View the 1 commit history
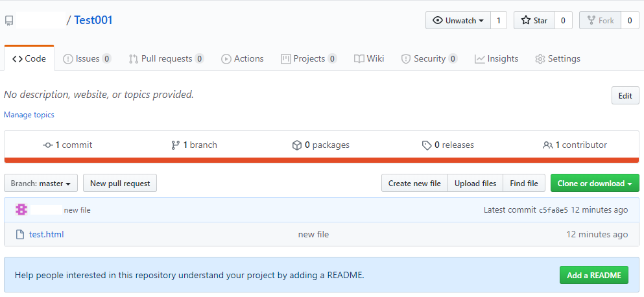 [x=67, y=145]
